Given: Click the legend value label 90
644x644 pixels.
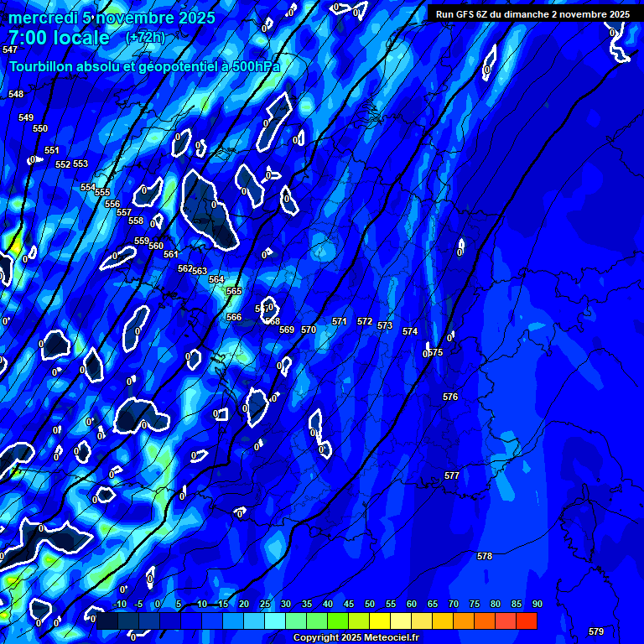Looking at the screenshot, I should 537,605.
